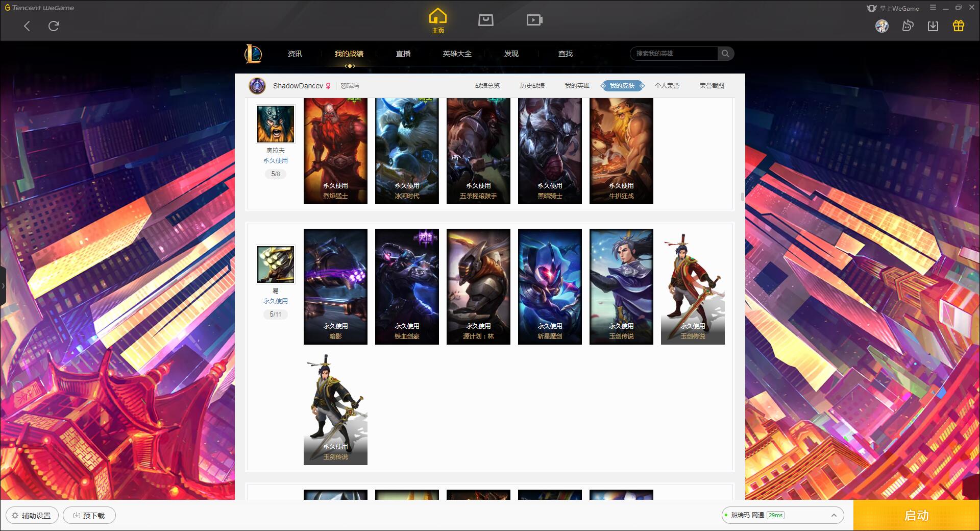Focus the 搜索我的英雄 search field
The height and width of the screenshot is (531, 980).
pyautogui.click(x=674, y=54)
